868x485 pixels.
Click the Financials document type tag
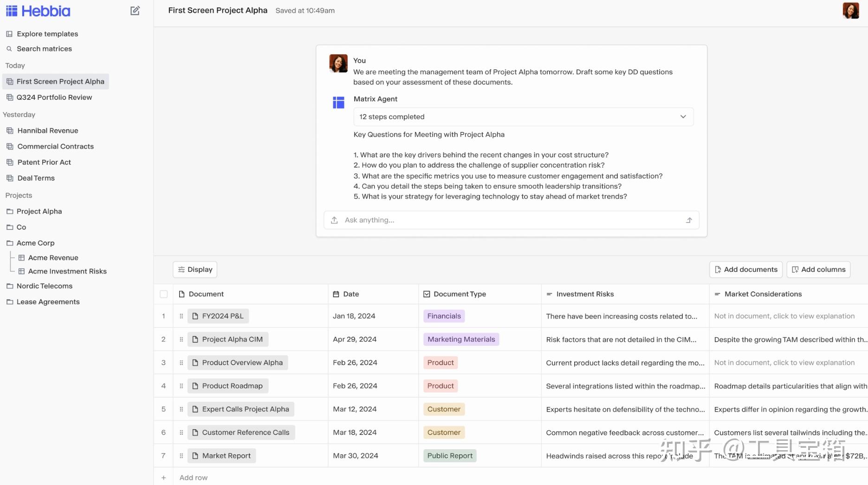coord(444,316)
